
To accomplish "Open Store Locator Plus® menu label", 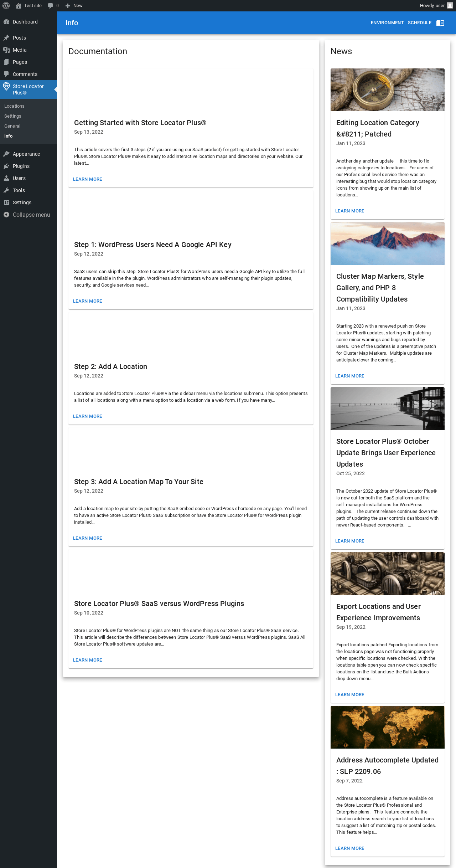I will [x=28, y=89].
